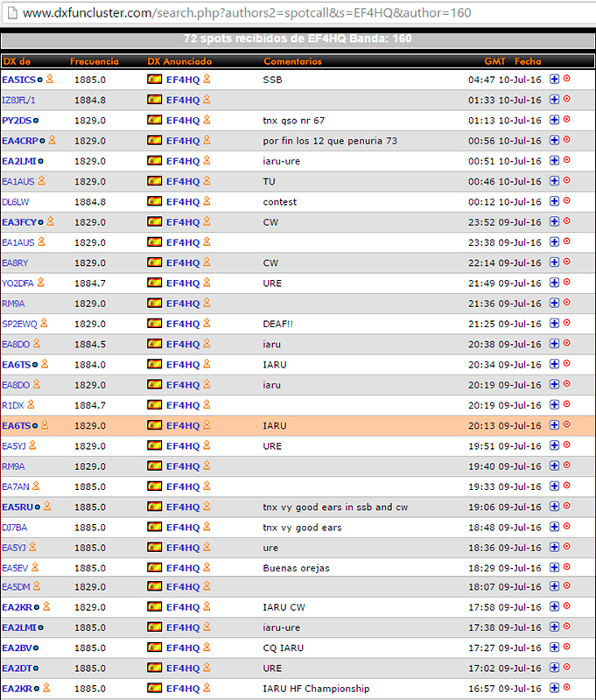Viewport: 596px width, 700px height.
Task: Click the blue plus icon in the 04:47 10-Jul-16 row
Action: (x=554, y=79)
